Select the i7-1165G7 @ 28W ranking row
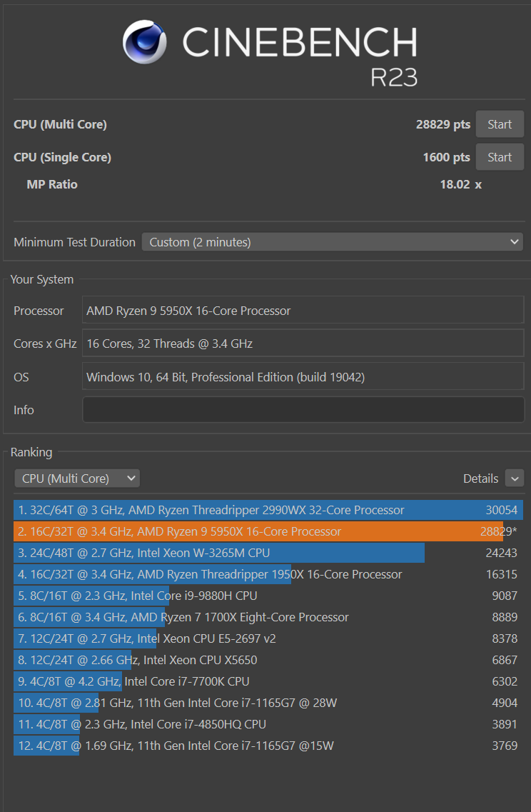The height and width of the screenshot is (812, 531). (268, 703)
